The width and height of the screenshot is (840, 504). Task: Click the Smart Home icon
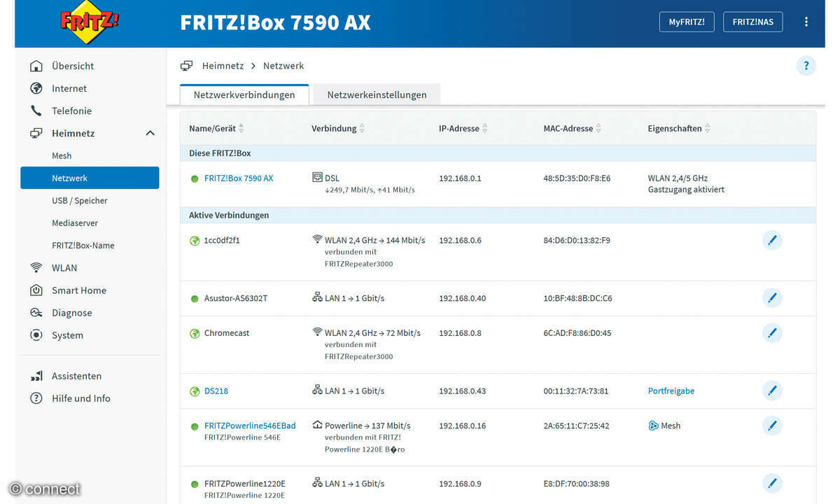(36, 290)
